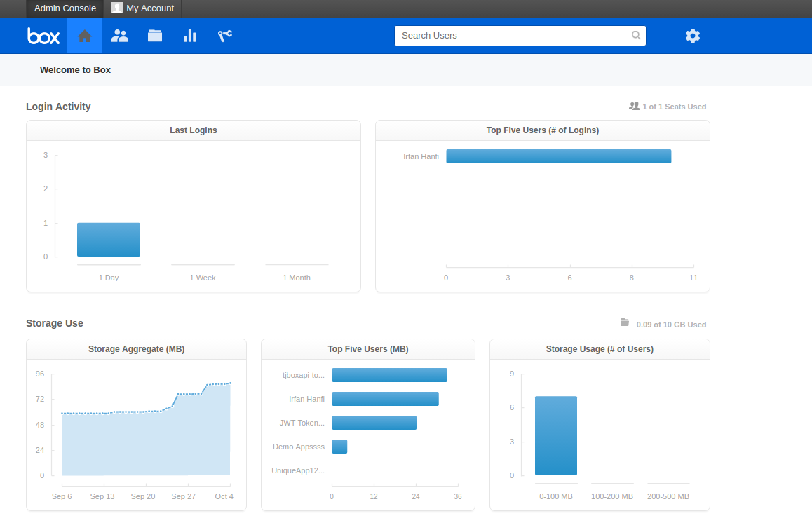
Task: Click the 1 Day bar in Last Logins
Action: coord(109,240)
